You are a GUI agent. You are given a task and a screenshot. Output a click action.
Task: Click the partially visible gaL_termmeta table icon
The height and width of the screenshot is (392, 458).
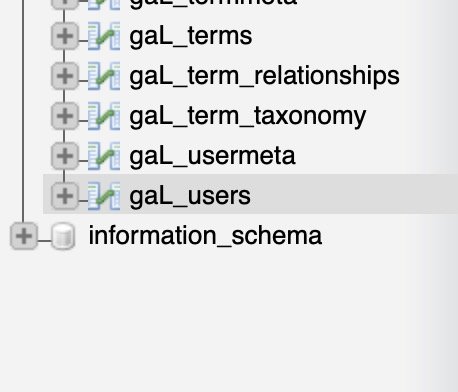click(104, 5)
